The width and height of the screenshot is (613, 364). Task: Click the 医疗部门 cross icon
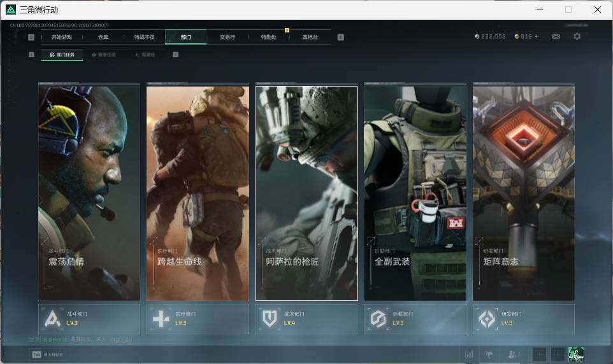[161, 319]
